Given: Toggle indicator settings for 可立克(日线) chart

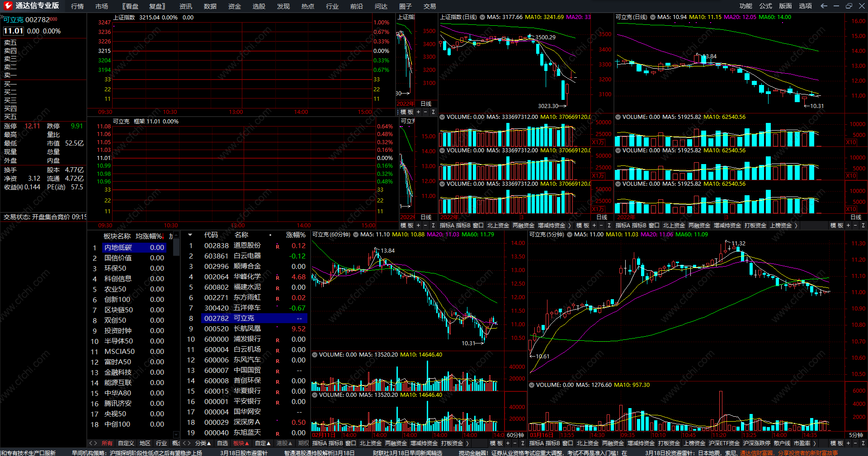Looking at the screenshot, I should (x=653, y=17).
